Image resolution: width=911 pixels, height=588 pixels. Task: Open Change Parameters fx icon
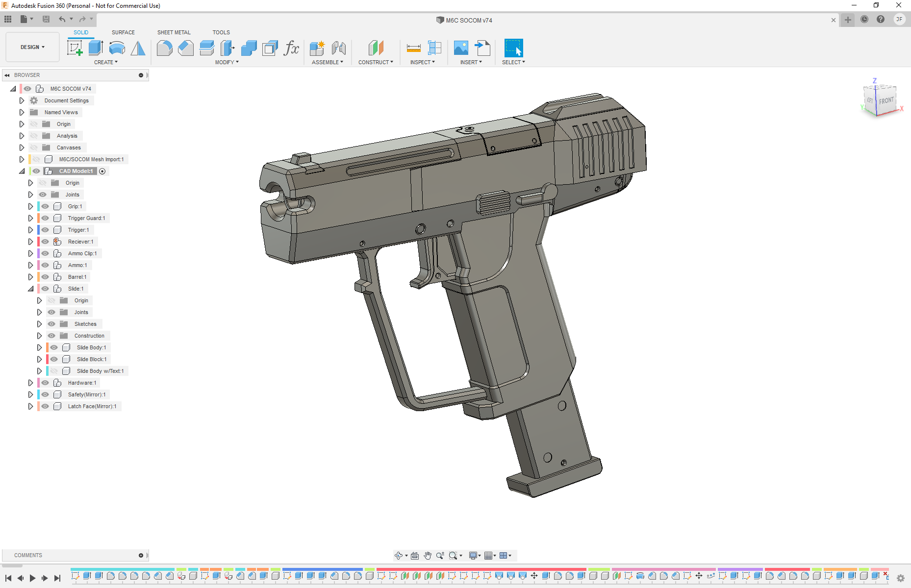[x=291, y=48]
